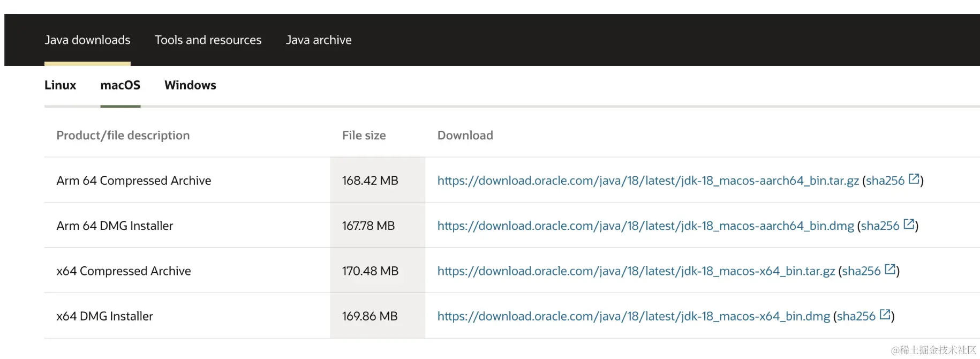
Task: Open sha256 link for Arm 64 Compressed Archive
Action: coord(885,181)
